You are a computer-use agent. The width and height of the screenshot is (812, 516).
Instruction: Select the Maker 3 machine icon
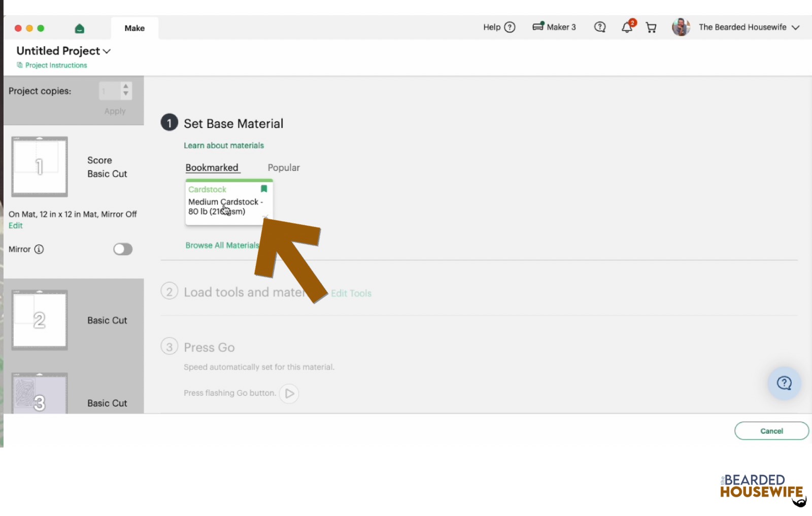click(x=538, y=26)
